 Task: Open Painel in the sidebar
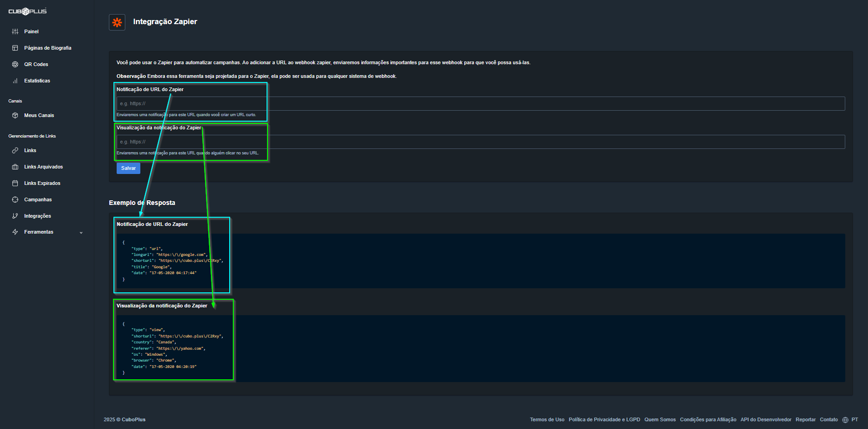tap(31, 31)
